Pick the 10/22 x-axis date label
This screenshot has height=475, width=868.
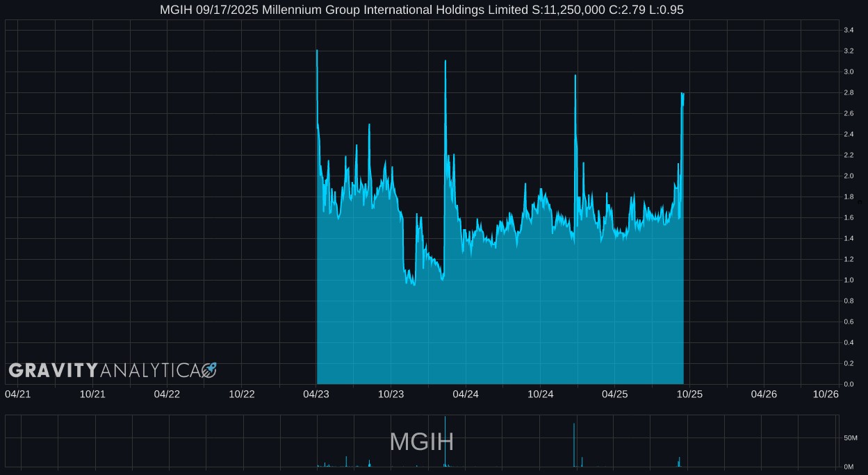tap(242, 394)
